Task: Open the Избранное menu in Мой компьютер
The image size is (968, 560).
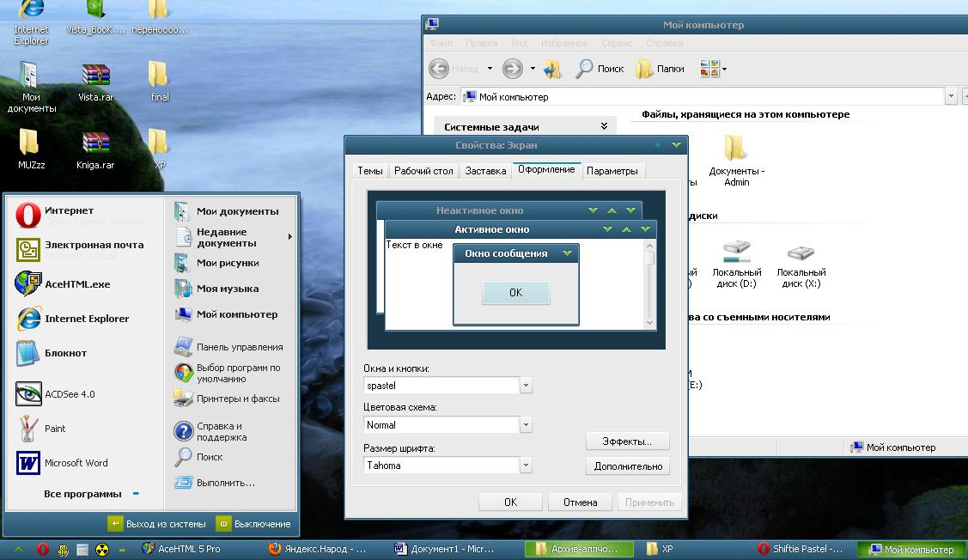Action: tap(564, 43)
